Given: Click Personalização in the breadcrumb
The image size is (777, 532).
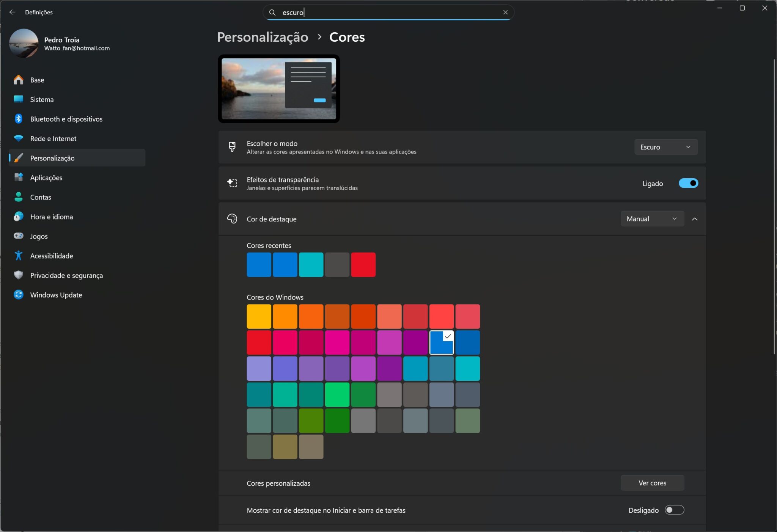Looking at the screenshot, I should (263, 37).
